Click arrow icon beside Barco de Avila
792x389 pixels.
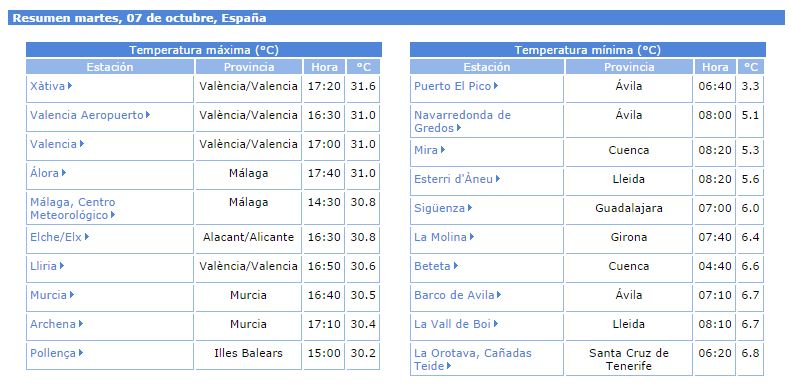(499, 295)
